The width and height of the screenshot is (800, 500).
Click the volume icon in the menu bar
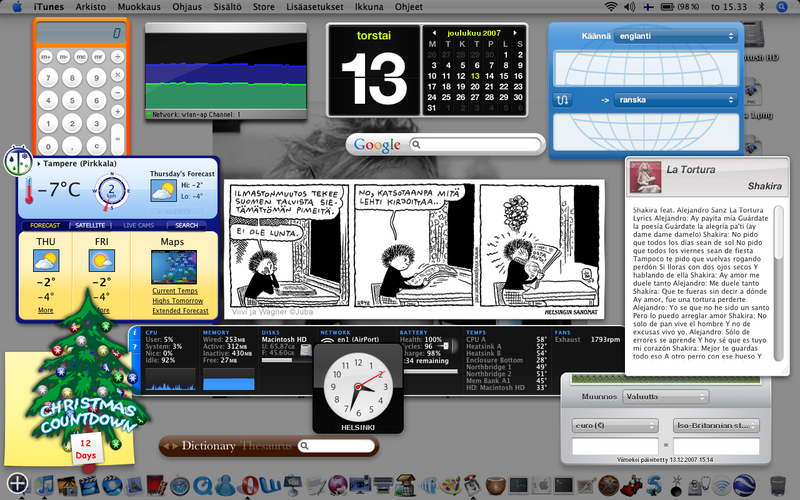[630, 7]
